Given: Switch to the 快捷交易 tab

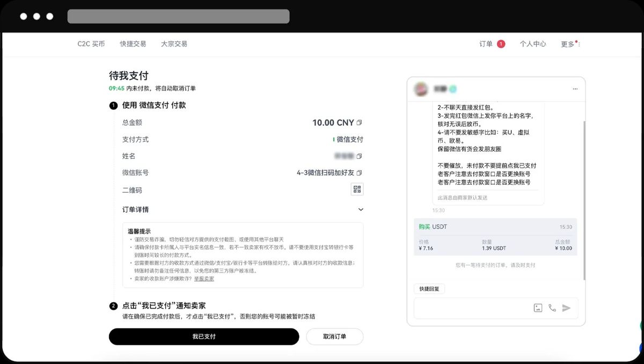Looking at the screenshot, I should 133,44.
